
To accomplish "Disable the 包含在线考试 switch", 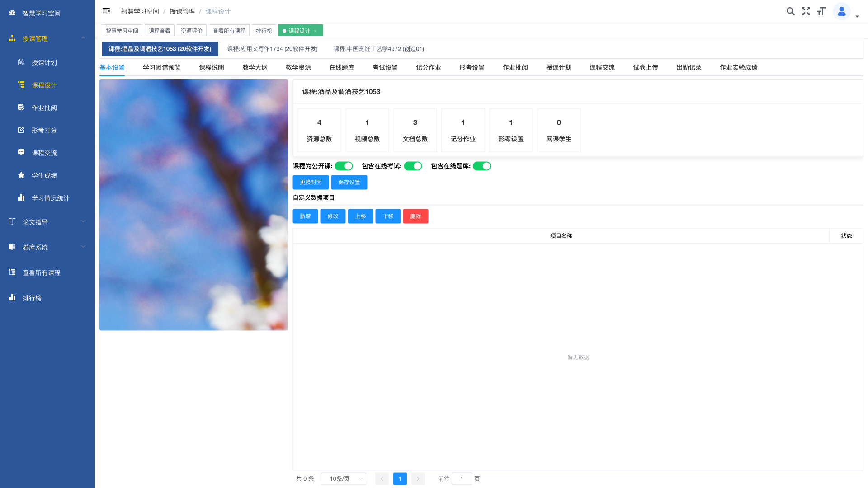I will pyautogui.click(x=413, y=166).
